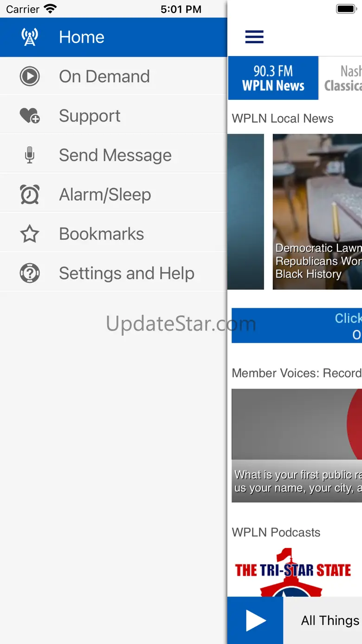This screenshot has height=644, width=362.
Task: Tap the Carrier label in status bar
Action: point(23,9)
